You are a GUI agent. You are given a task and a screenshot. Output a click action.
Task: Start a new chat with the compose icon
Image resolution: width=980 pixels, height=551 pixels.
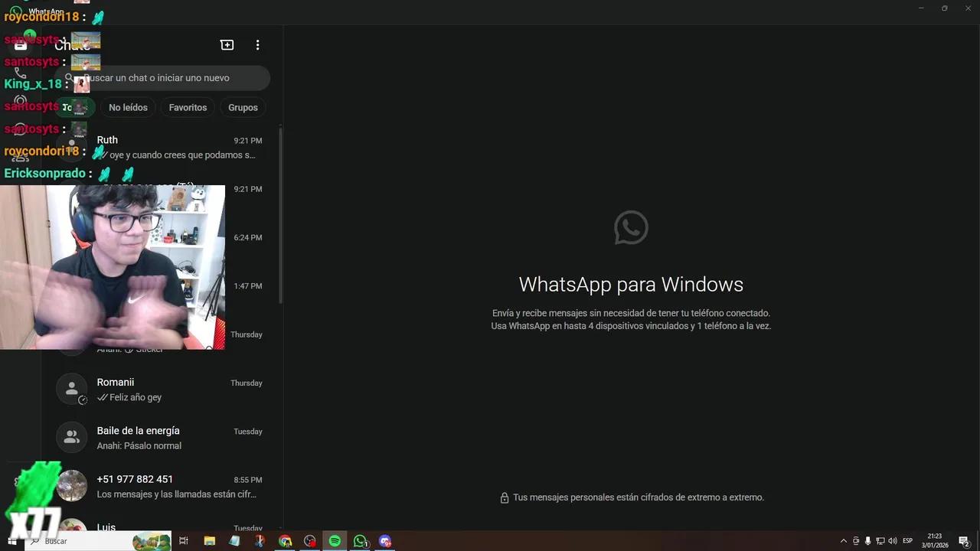point(227,45)
